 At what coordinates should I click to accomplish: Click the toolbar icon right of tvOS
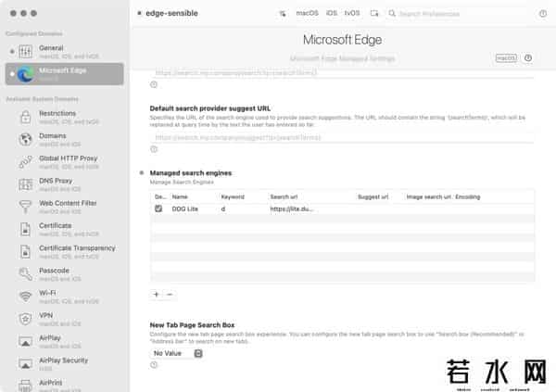pyautogui.click(x=374, y=14)
